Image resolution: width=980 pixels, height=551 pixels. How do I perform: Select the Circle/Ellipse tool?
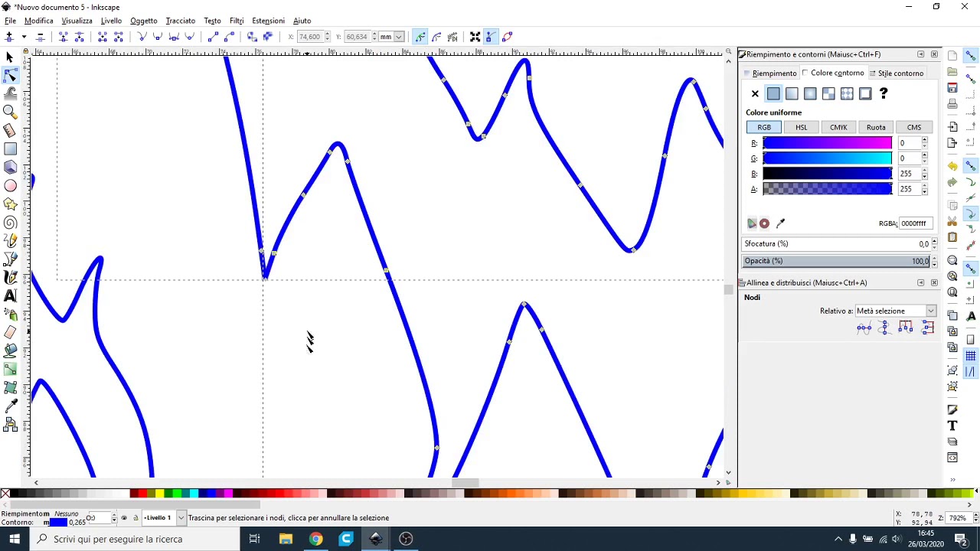[10, 185]
